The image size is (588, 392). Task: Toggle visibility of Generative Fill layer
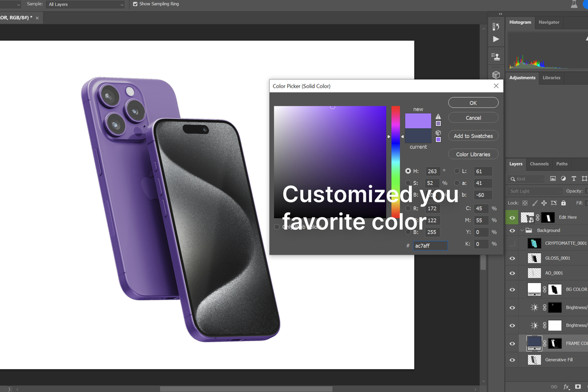[513, 360]
